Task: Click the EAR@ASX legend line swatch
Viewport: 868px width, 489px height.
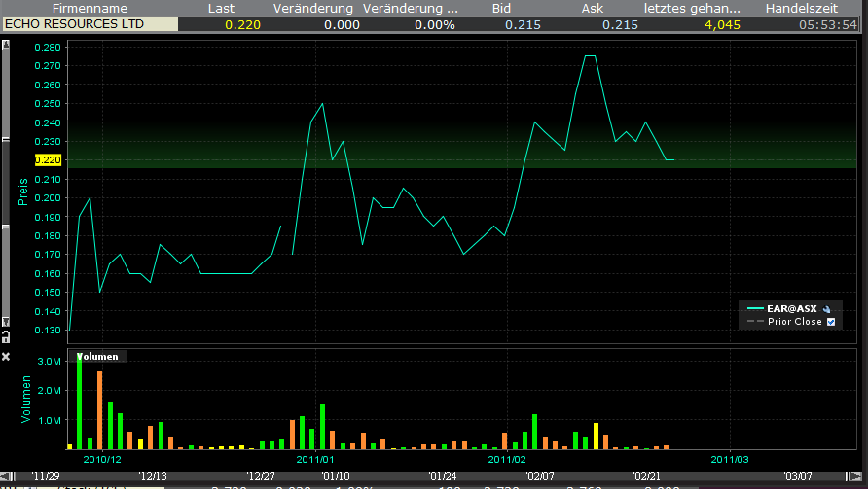Action: coord(755,308)
